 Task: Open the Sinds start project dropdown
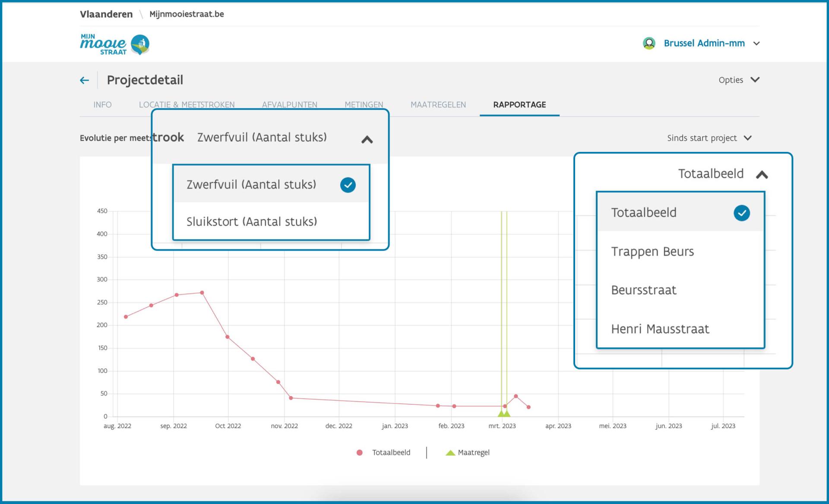709,138
